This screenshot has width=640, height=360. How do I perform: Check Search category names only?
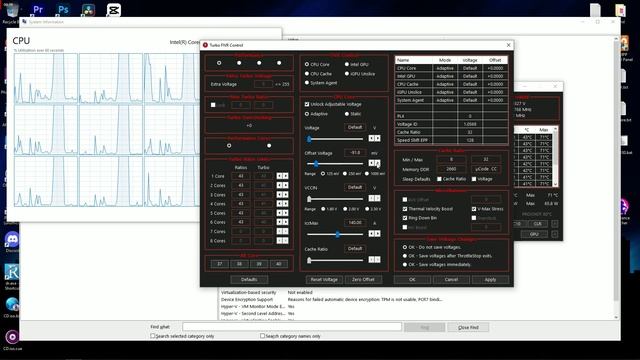click(262, 336)
